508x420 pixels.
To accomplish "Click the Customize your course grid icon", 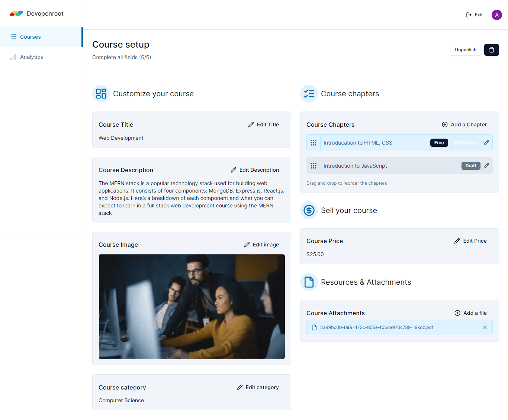I will click(101, 94).
